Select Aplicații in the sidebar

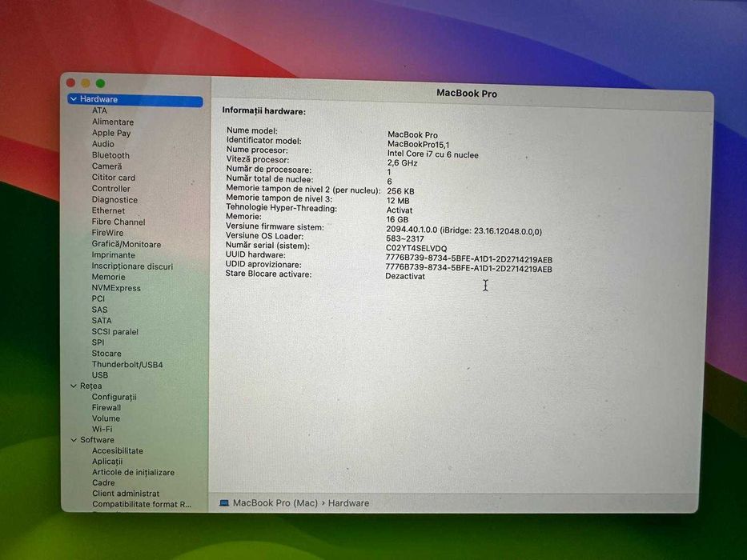coord(107,462)
